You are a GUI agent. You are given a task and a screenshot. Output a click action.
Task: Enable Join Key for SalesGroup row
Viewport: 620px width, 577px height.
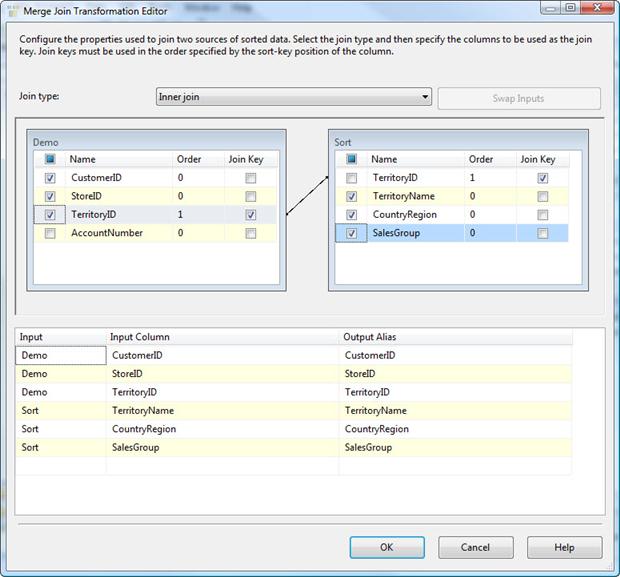pyautogui.click(x=542, y=233)
